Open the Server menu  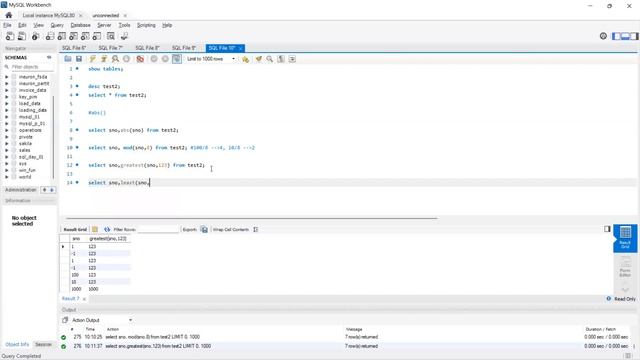click(104, 25)
